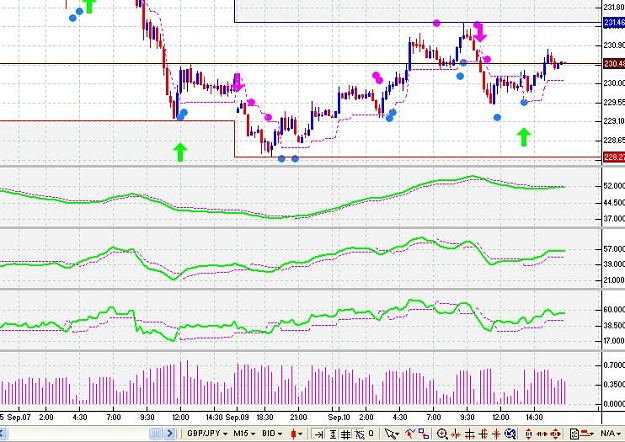Toggle the chart grid button

point(345,434)
